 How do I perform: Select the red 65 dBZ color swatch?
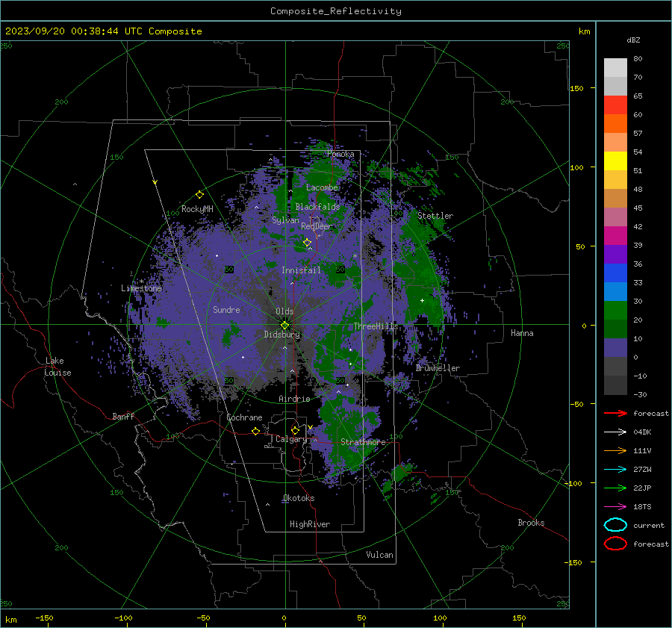pos(615,105)
